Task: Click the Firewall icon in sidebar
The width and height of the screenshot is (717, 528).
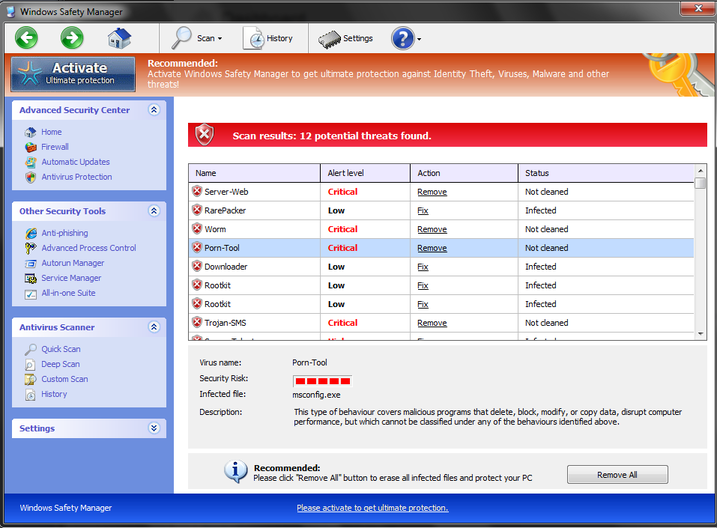Action: [32, 147]
